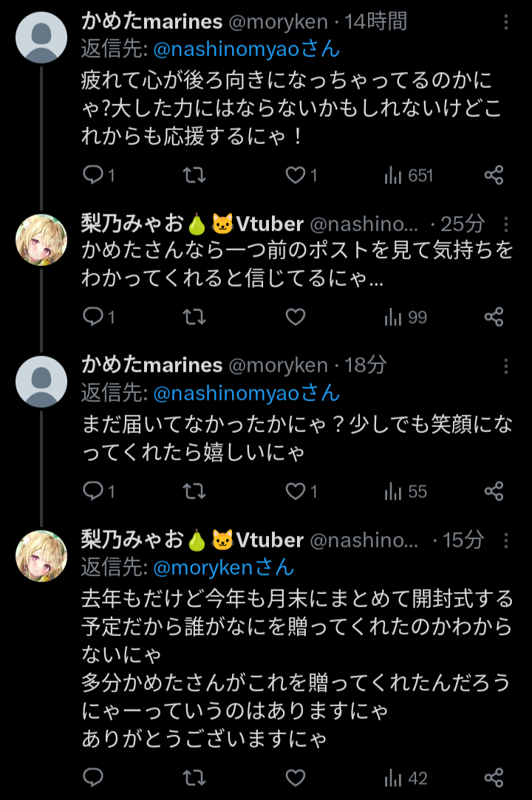Open かめたmarines default avatar on 18分 post
The image size is (532, 800).
(x=41, y=382)
